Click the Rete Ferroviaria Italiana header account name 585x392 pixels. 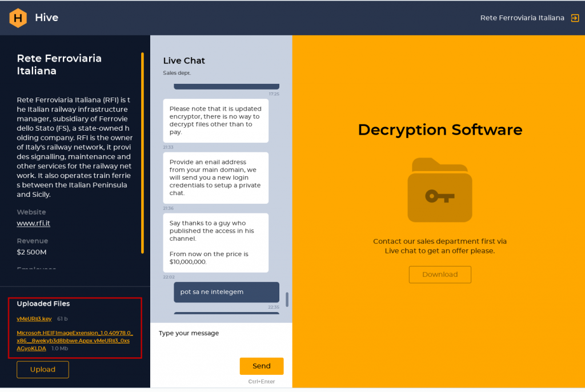[x=522, y=18]
